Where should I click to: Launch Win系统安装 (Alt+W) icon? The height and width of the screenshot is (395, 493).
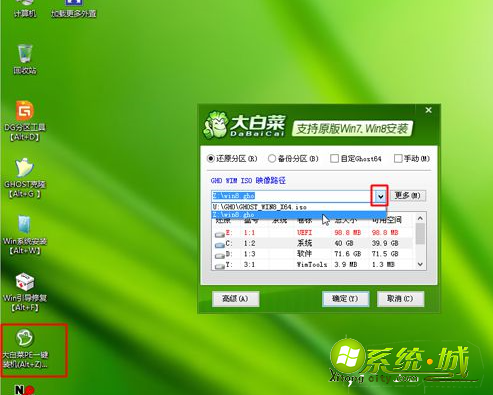pyautogui.click(x=25, y=235)
